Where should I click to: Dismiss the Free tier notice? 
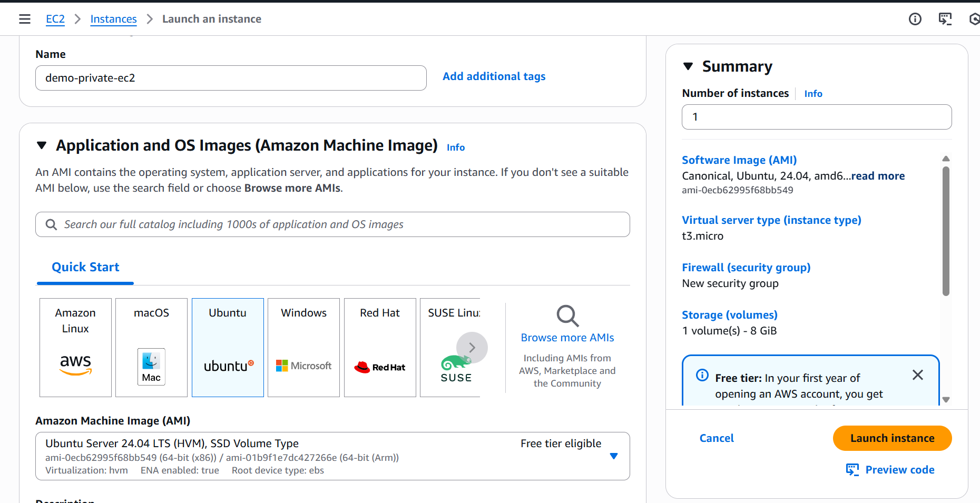pyautogui.click(x=917, y=375)
